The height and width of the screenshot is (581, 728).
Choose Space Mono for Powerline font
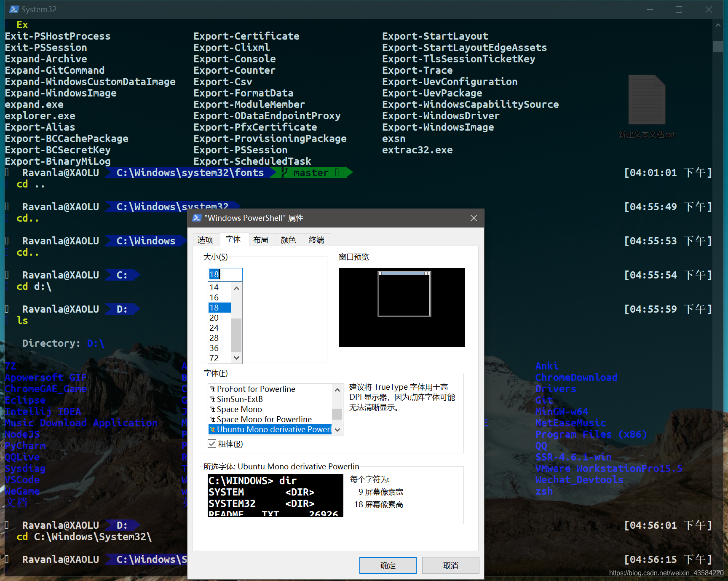tap(270, 419)
